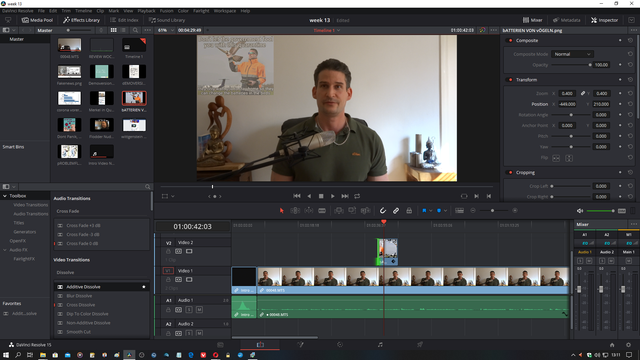Toggle the Composite section enable switch
640x360 pixels.
point(510,40)
